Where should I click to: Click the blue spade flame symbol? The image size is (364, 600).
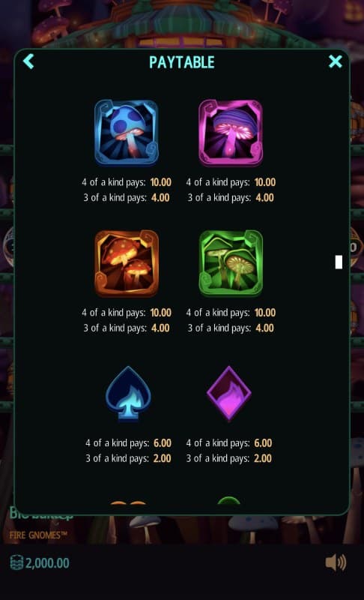128,394
